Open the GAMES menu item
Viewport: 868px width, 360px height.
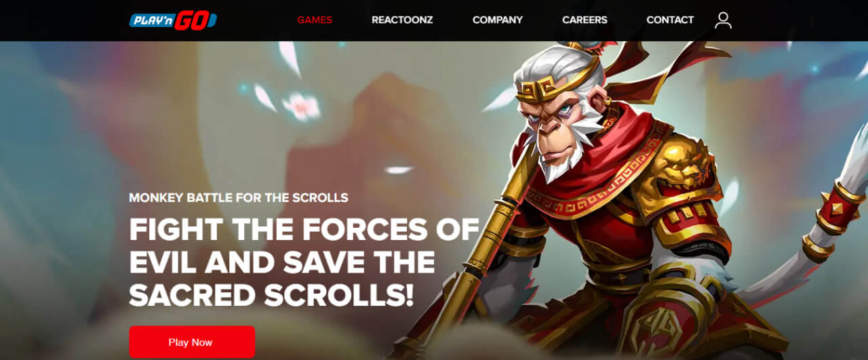315,20
